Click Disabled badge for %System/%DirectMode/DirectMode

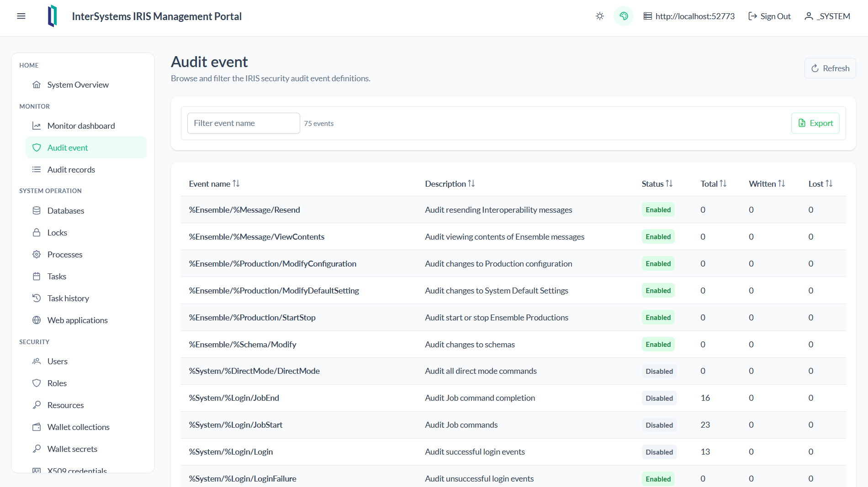[x=659, y=372]
